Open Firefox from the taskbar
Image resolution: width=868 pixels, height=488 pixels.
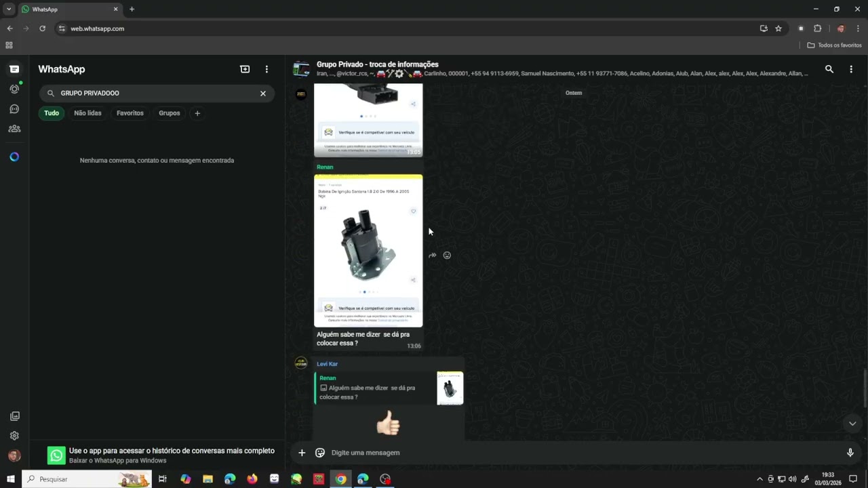252,479
